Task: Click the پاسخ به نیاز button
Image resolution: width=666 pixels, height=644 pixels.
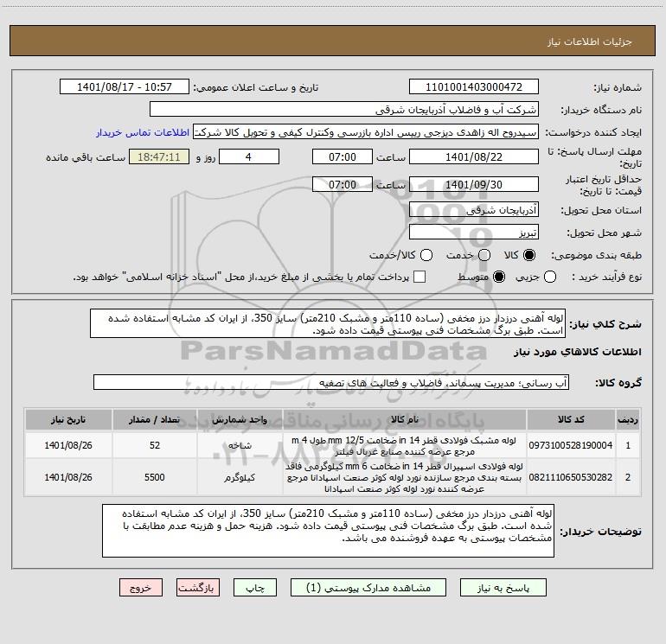Action: click(x=503, y=588)
